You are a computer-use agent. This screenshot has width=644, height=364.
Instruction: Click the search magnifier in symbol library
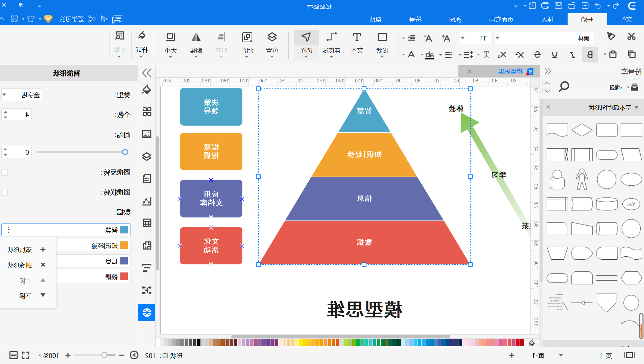(x=564, y=87)
